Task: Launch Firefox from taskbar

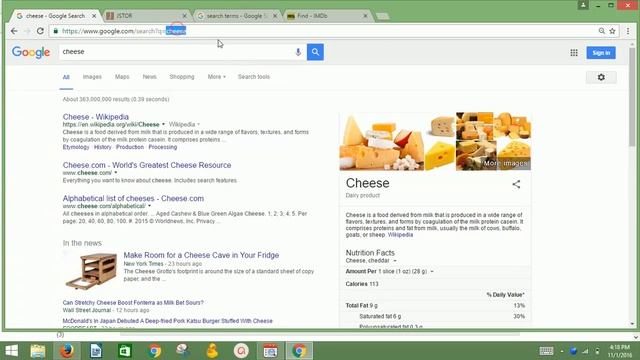Action: coord(67,351)
